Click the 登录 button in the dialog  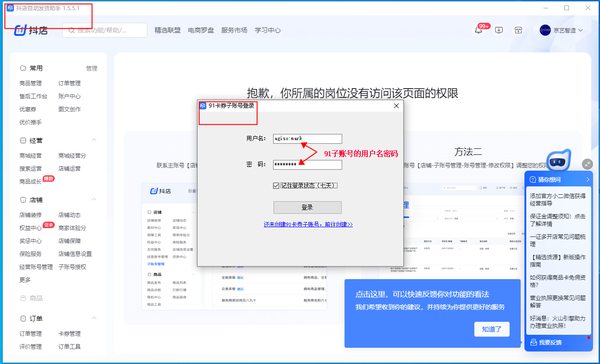[x=307, y=207]
